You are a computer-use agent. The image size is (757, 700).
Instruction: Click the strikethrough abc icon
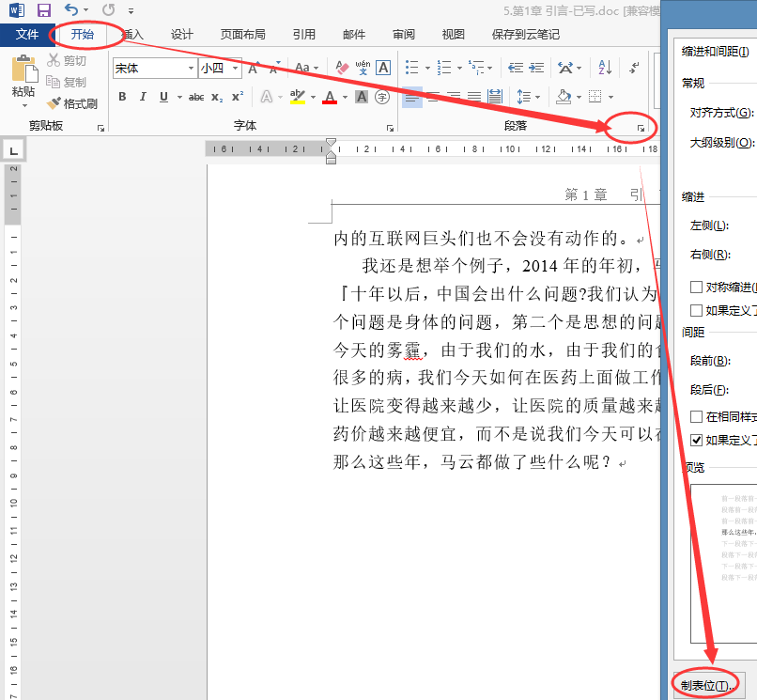tap(196, 97)
